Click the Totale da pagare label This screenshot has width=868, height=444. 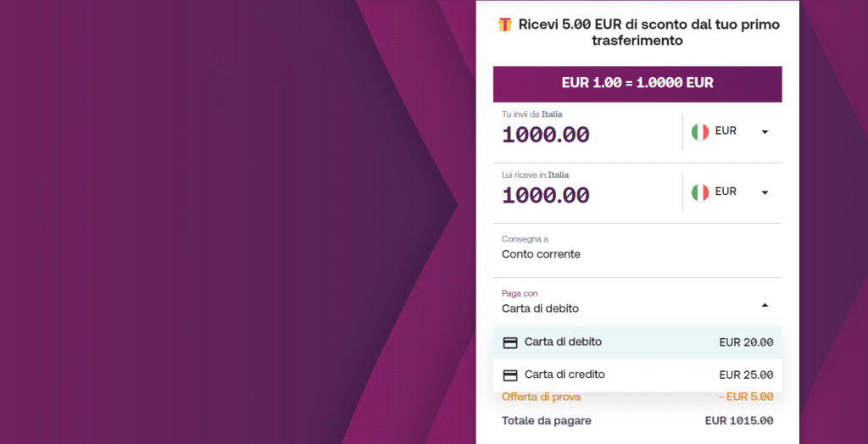(546, 420)
